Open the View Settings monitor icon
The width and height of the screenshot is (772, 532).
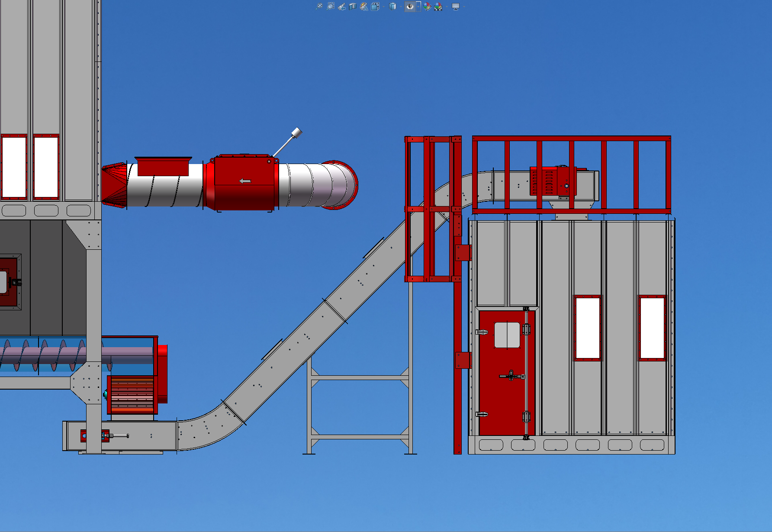click(x=456, y=6)
